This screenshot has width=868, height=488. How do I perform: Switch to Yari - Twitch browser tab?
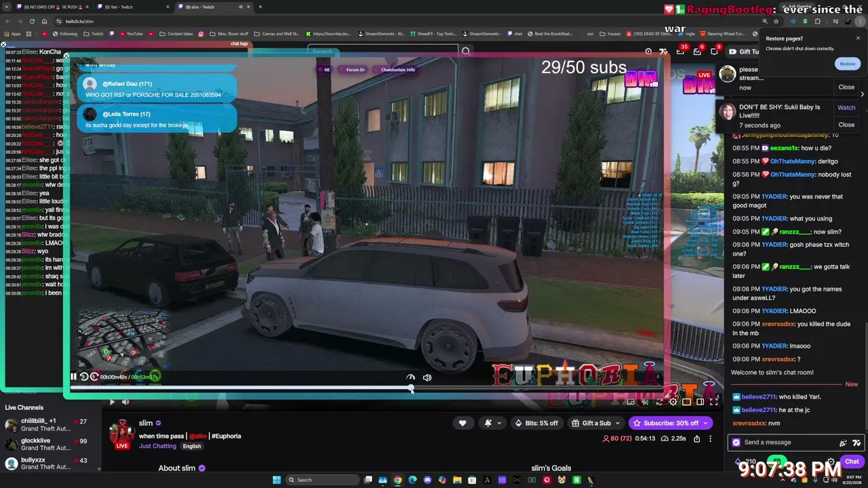tap(134, 7)
